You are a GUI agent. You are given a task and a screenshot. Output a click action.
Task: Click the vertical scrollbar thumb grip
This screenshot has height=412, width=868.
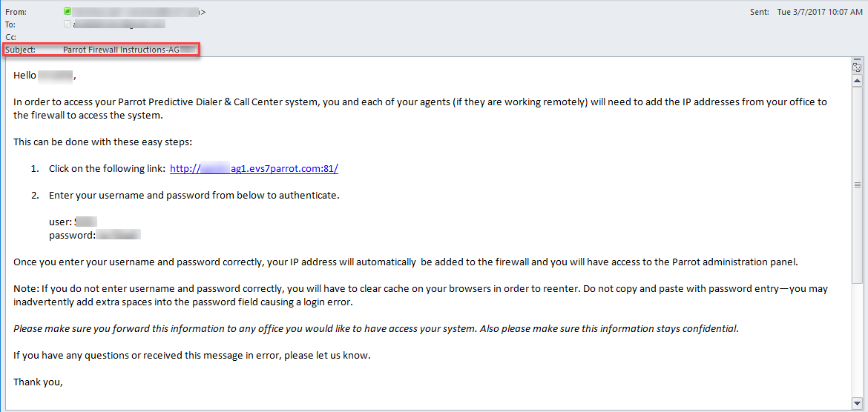[x=857, y=185]
